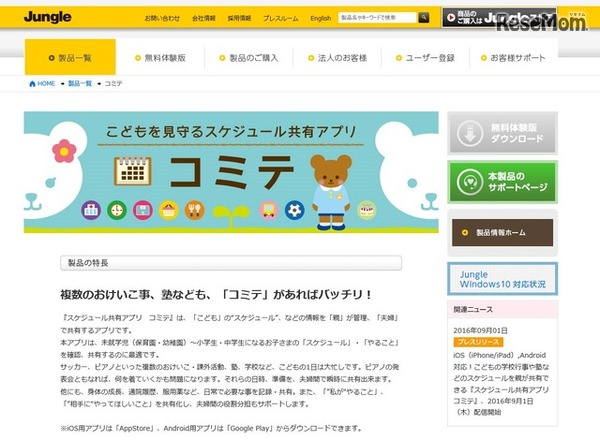Click the purple school building icon
600x440 pixels.
(x=91, y=210)
